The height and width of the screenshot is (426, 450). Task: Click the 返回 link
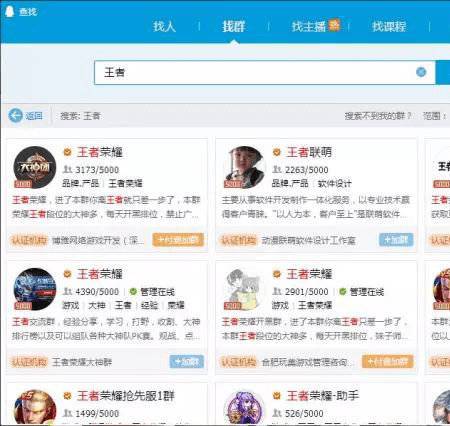coord(34,116)
